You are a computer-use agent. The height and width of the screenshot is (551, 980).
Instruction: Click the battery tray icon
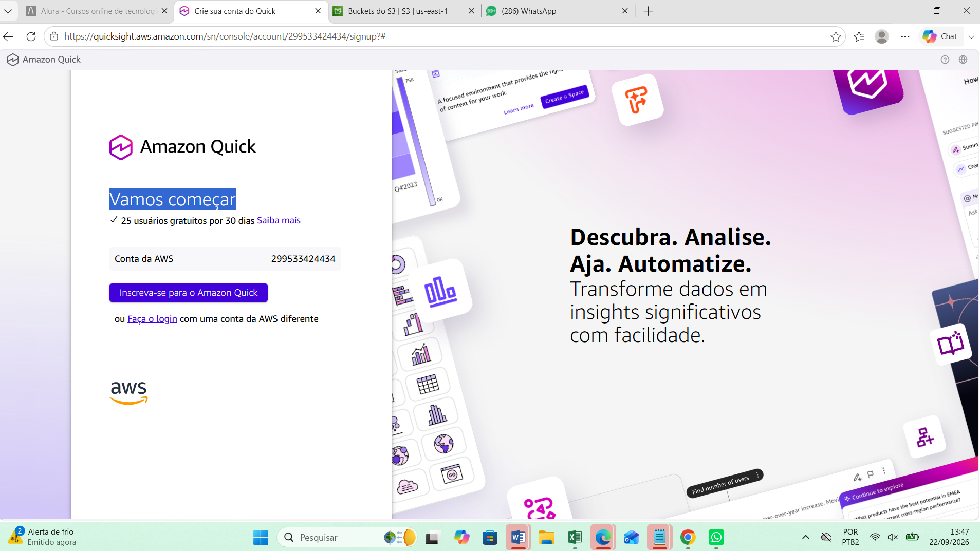click(912, 537)
